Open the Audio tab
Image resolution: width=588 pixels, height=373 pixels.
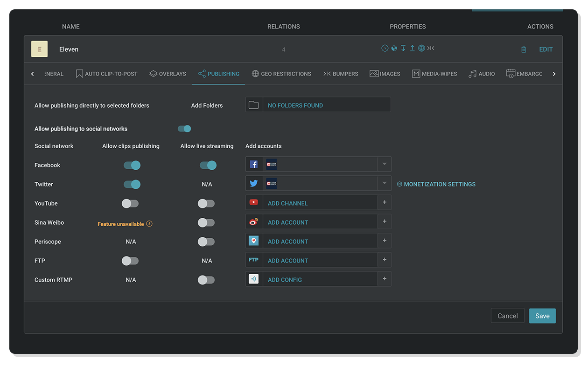(x=482, y=74)
